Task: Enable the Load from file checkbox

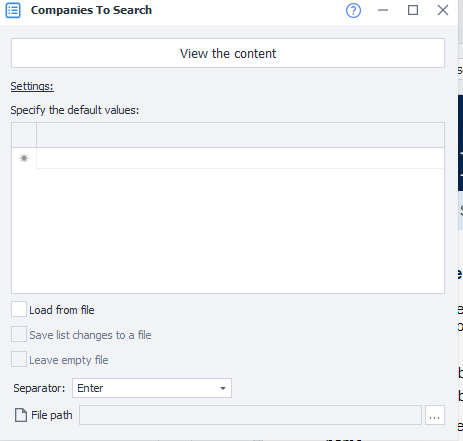Action: click(x=19, y=309)
